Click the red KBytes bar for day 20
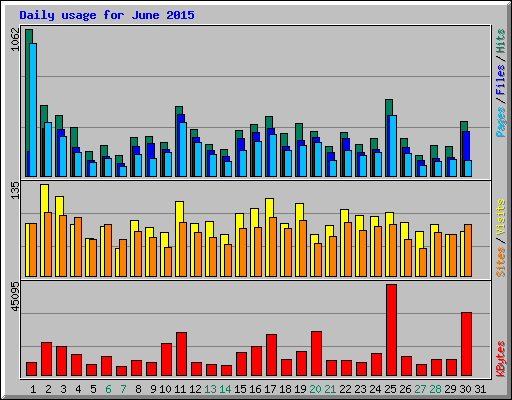Image resolution: width=512 pixels, height=400 pixels. point(316,354)
